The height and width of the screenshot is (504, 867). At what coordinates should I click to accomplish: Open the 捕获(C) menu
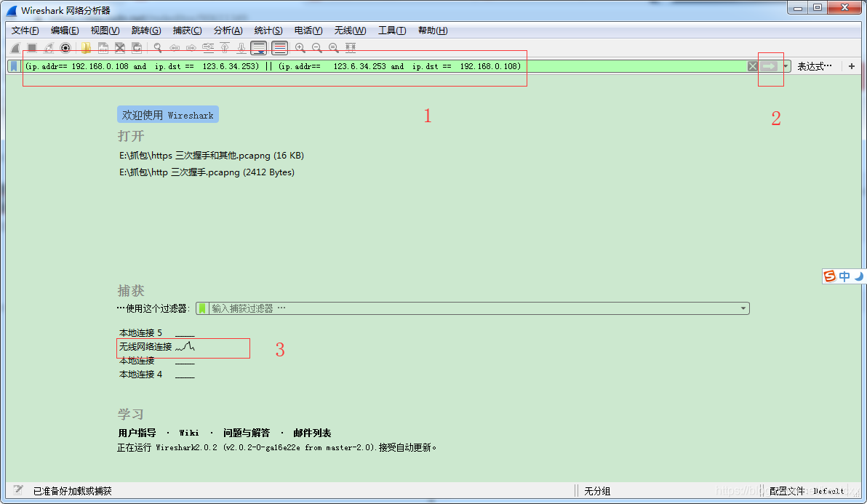click(188, 31)
